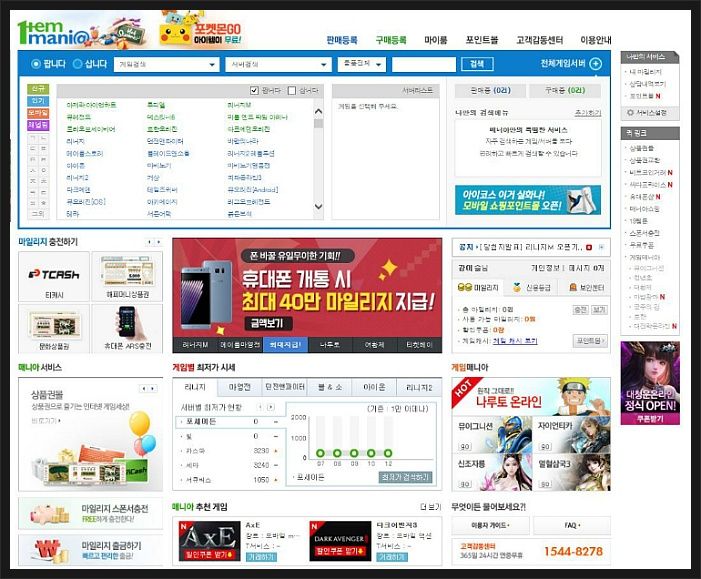Open the FAQ link
The height and width of the screenshot is (579, 701).
click(572, 525)
